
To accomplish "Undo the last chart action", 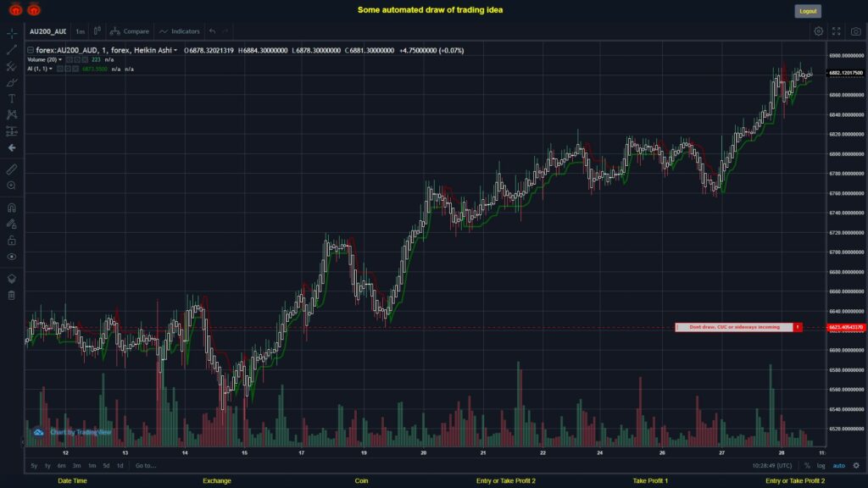I will (x=213, y=31).
